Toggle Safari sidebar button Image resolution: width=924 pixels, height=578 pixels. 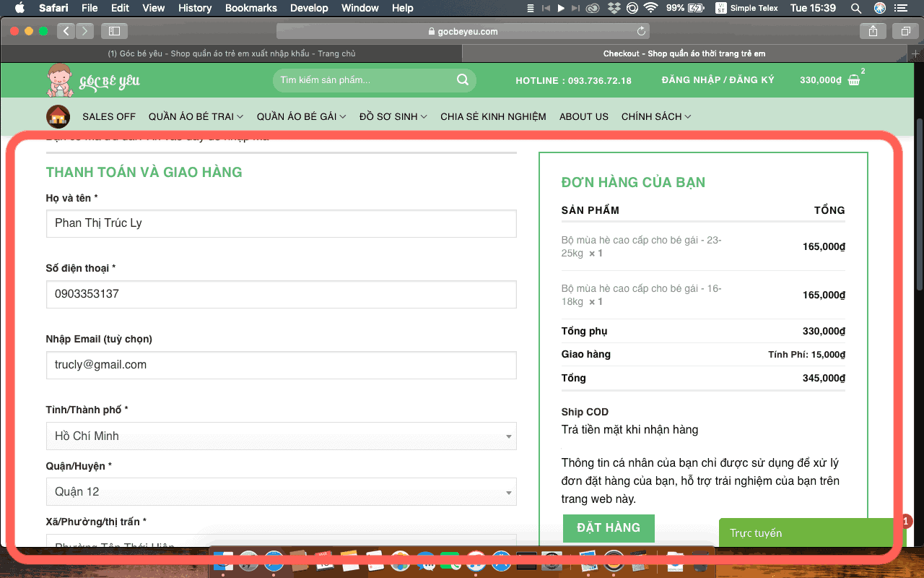click(x=114, y=31)
